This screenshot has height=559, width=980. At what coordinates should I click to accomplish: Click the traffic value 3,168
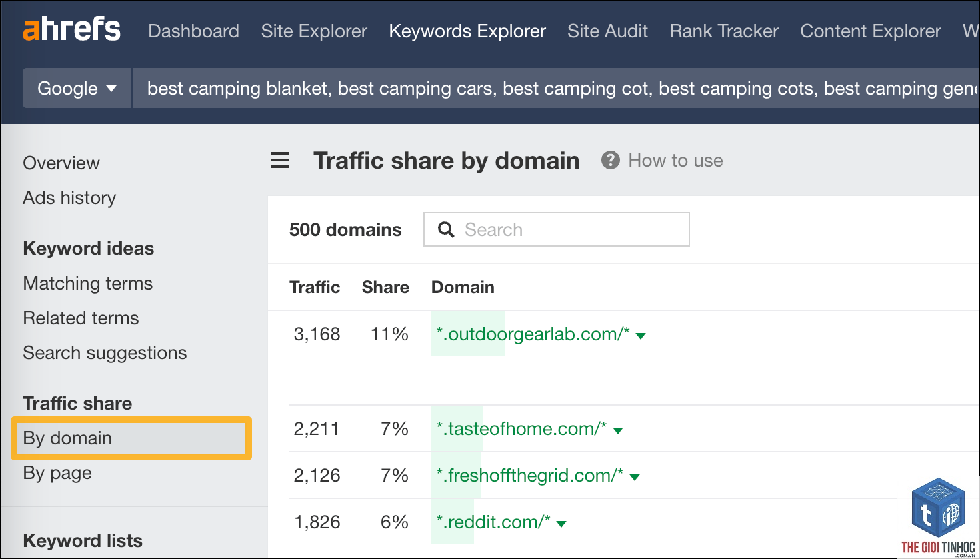coord(317,334)
